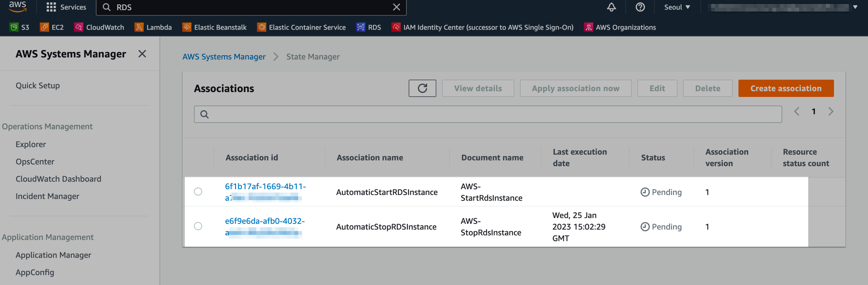Go to next page of associations
The image size is (868, 285).
(x=831, y=112)
